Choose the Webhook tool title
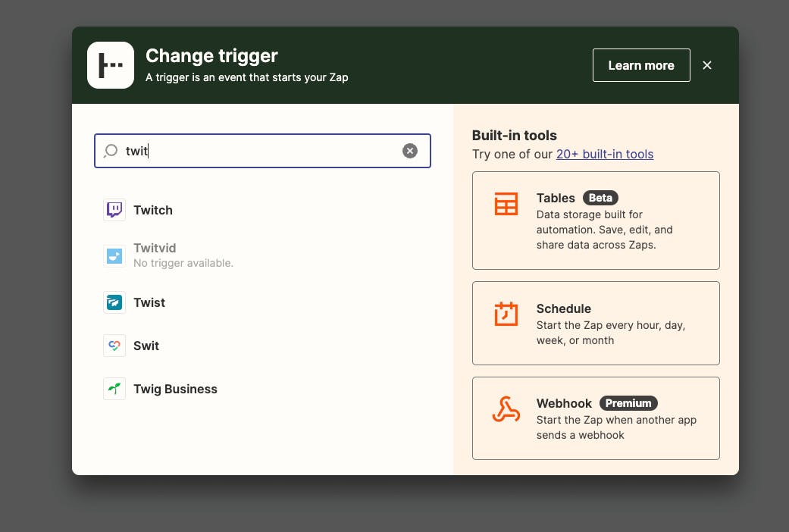Image resolution: width=789 pixels, height=532 pixels. tap(564, 403)
